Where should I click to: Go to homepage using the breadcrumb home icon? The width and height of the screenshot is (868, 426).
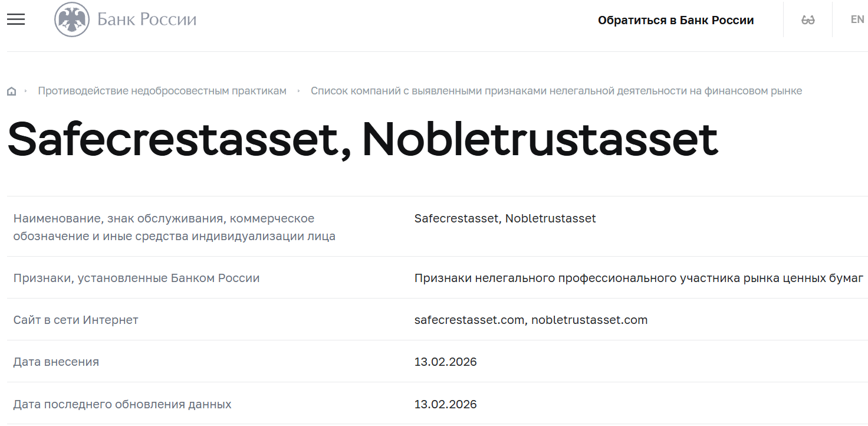point(11,90)
